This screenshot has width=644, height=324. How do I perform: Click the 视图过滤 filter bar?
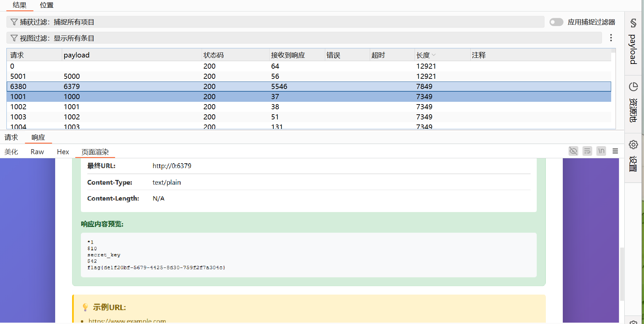tap(304, 38)
